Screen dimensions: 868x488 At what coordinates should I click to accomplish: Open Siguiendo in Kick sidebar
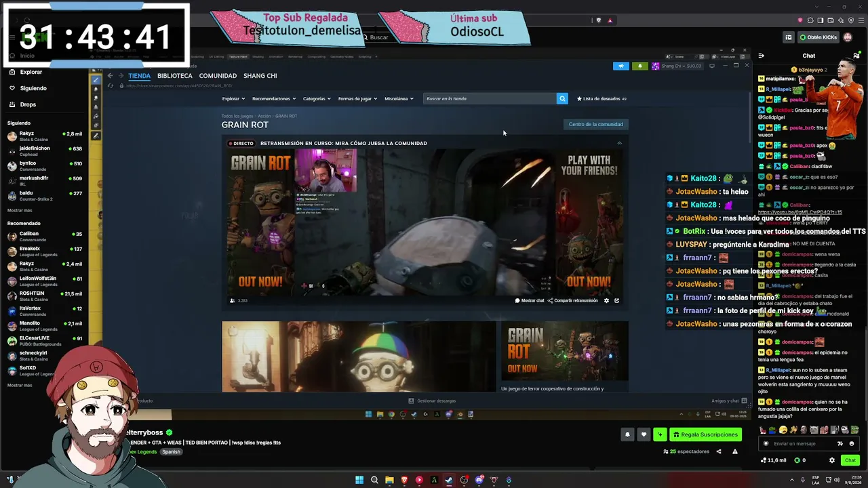click(x=33, y=88)
